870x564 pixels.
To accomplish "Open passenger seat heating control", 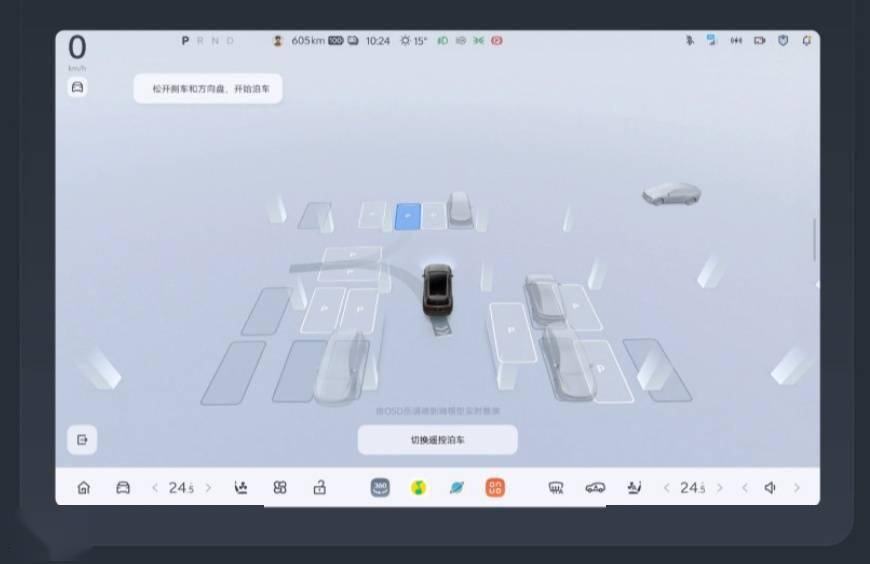I will pos(634,488).
